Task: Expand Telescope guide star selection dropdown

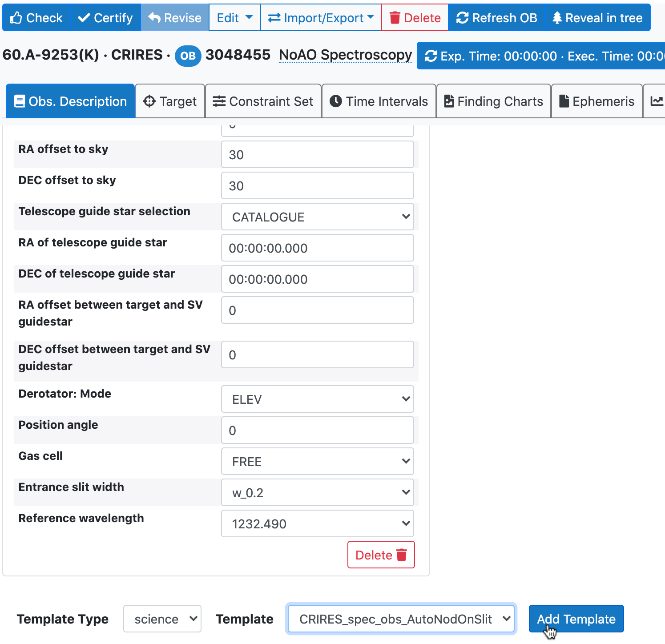Action: pos(317,217)
